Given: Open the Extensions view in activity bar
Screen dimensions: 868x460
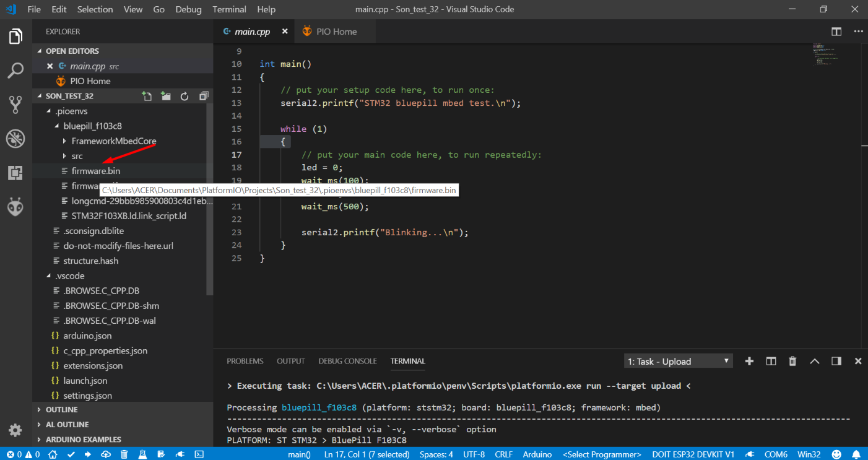Looking at the screenshot, I should 15,173.
